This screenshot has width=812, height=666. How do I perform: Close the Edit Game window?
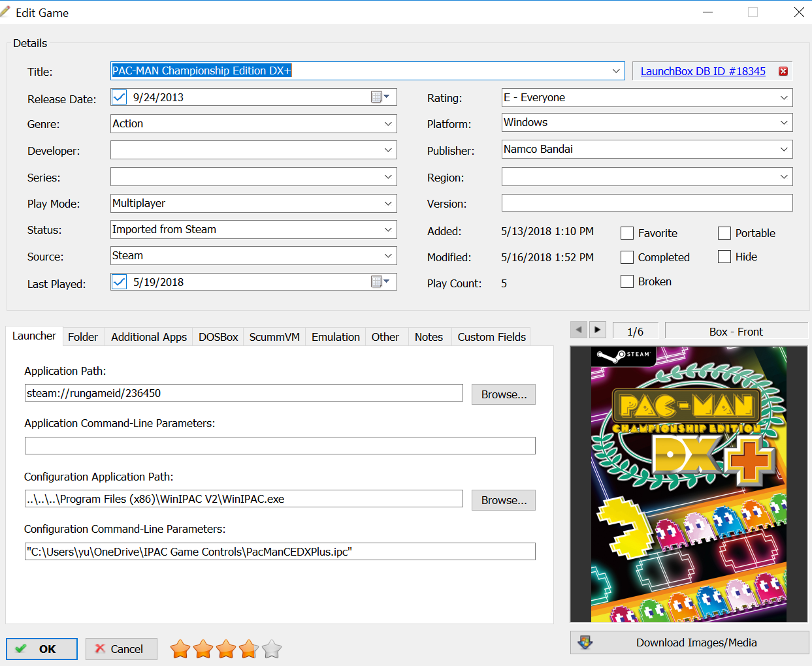tap(799, 12)
